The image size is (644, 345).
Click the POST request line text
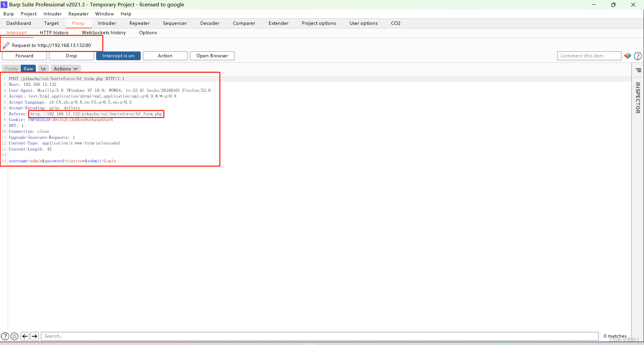pos(67,79)
